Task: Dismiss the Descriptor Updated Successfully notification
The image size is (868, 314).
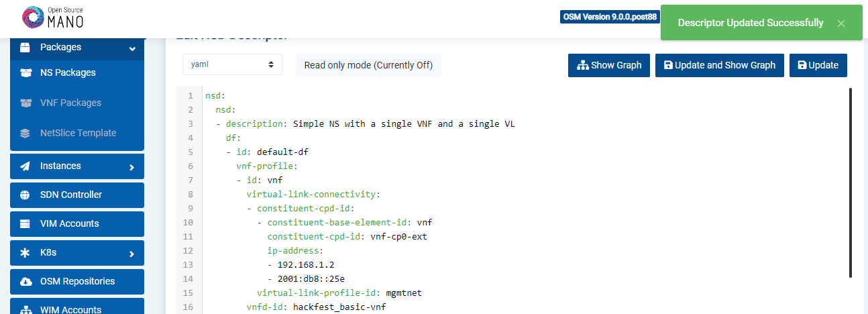Action: (x=841, y=23)
